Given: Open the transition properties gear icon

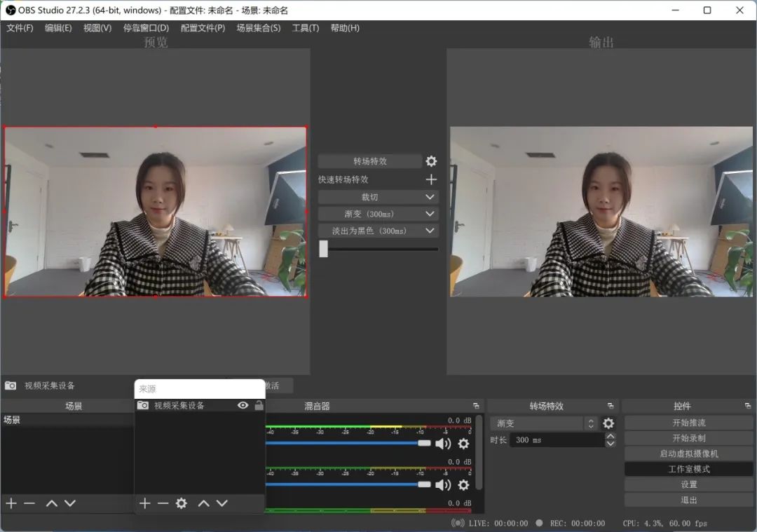Looking at the screenshot, I should coord(431,161).
